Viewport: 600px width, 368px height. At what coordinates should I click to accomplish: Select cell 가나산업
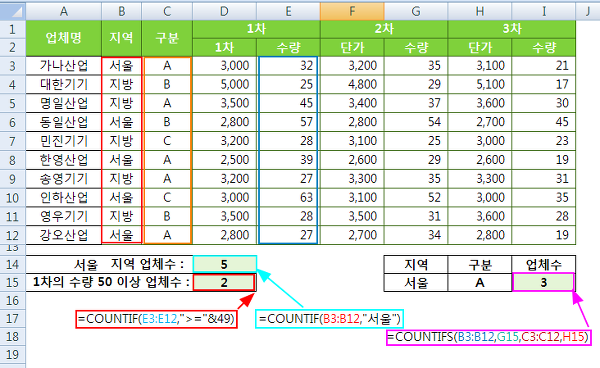tap(64, 66)
